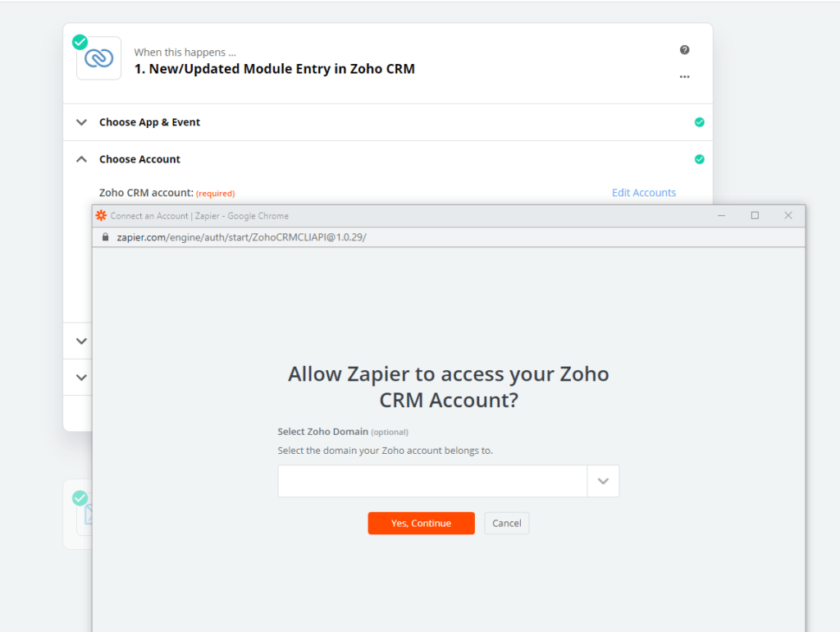The width and height of the screenshot is (840, 632).
Task: Click the Zoho domain selection field
Action: [x=432, y=481]
